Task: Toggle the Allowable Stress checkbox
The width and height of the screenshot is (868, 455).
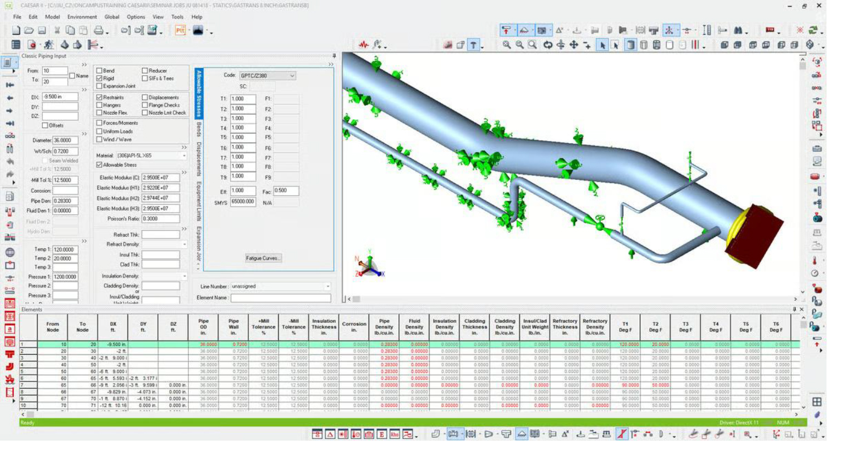Action: (x=99, y=165)
